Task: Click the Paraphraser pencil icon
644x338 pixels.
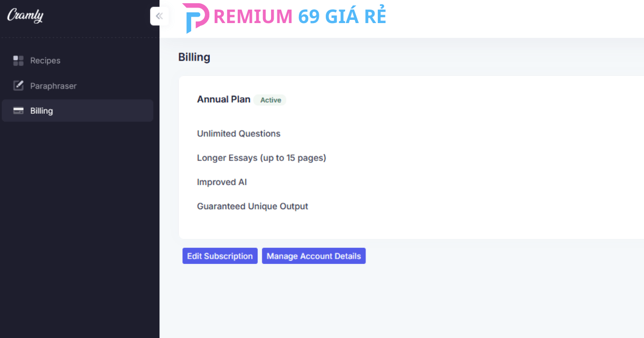Action: 18,86
